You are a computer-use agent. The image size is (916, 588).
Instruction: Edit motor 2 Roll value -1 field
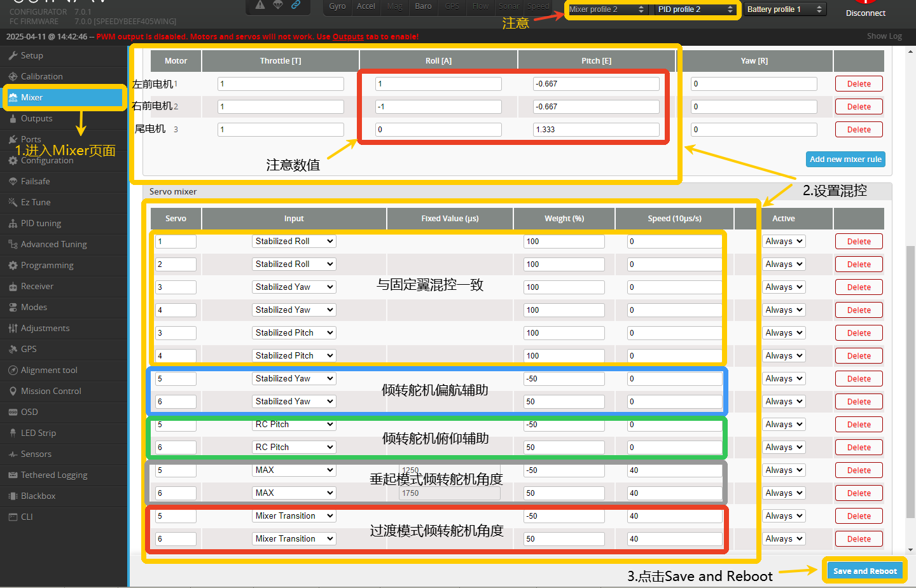coord(438,107)
